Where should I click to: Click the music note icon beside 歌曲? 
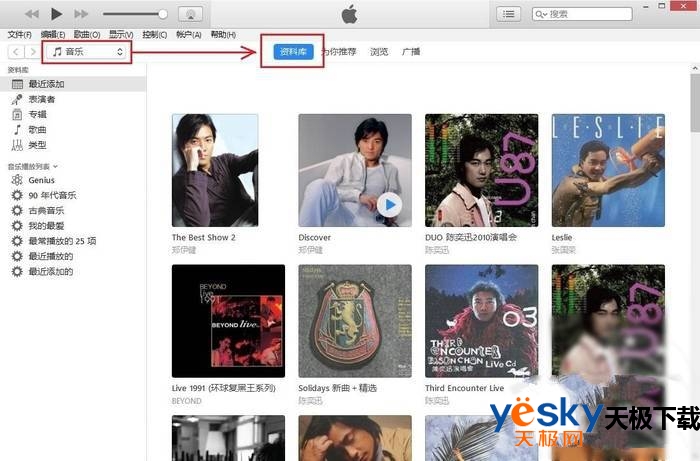coord(17,129)
